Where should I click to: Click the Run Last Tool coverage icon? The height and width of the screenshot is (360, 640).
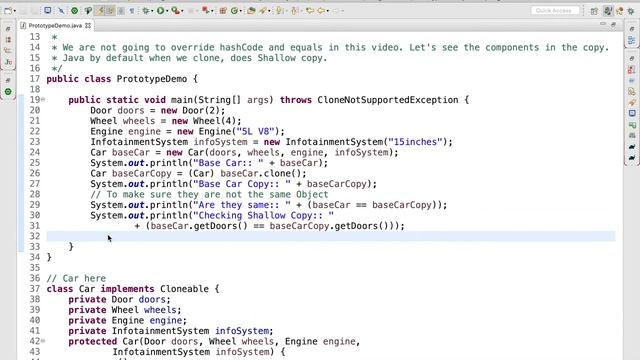click(x=175, y=11)
